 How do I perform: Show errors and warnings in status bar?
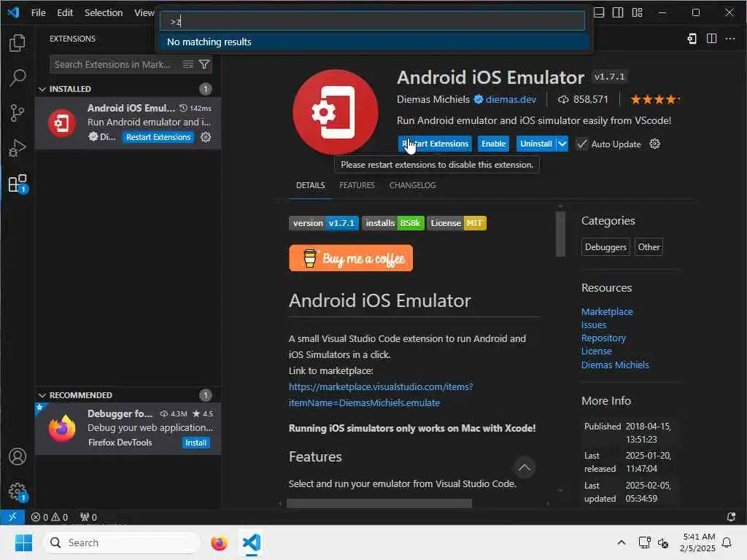(50, 517)
